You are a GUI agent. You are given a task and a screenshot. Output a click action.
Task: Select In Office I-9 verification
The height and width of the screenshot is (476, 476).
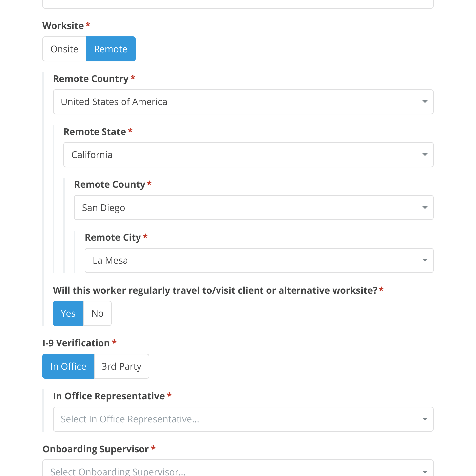coord(68,366)
